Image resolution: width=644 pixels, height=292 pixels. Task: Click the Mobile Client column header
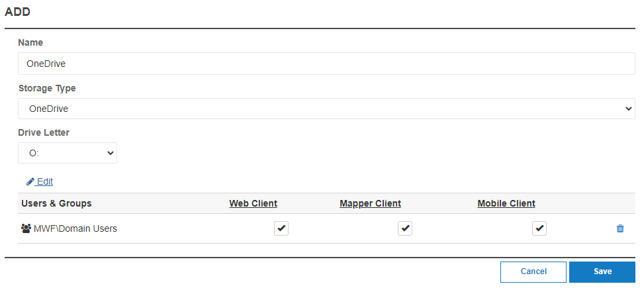pyautogui.click(x=506, y=203)
